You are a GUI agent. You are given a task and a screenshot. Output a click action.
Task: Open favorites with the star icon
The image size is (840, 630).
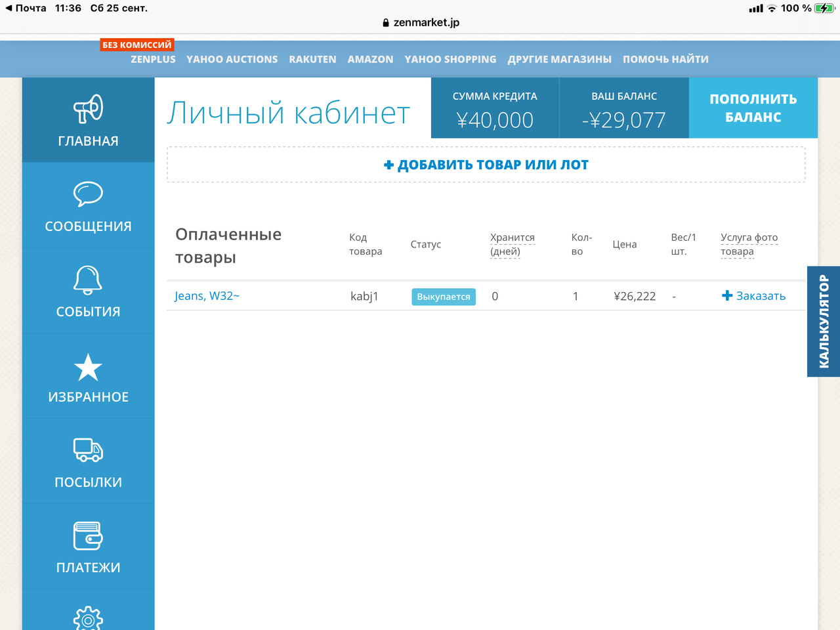coord(88,367)
